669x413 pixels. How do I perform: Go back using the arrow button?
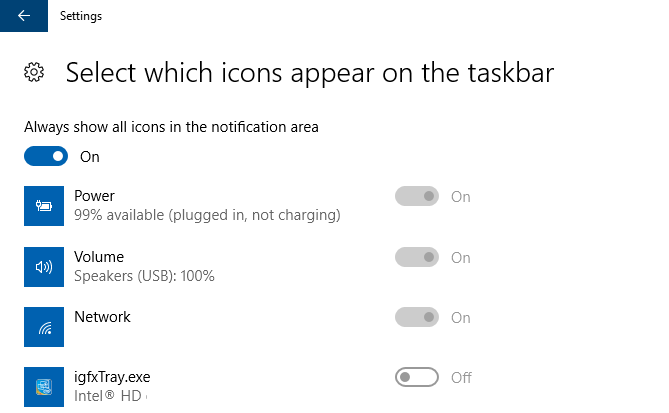(24, 16)
